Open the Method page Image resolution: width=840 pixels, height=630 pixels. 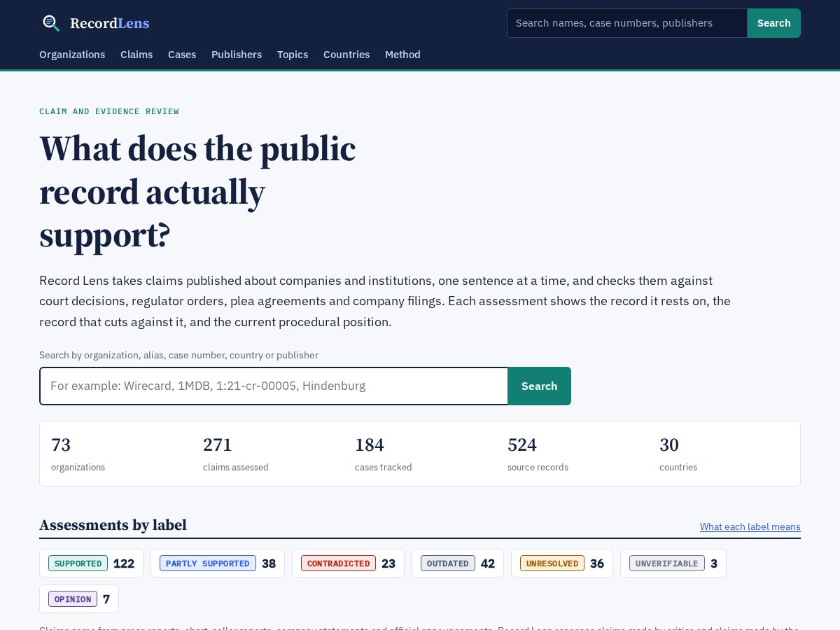pyautogui.click(x=402, y=55)
